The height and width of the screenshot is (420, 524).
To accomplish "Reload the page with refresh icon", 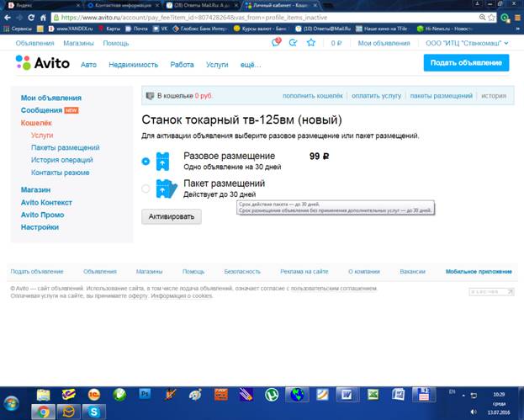I will 31,18.
